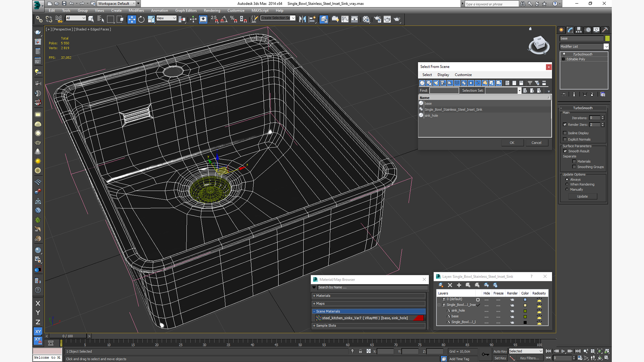
Task: Check Separate by Smoothing Groups checkbox
Action: pos(574,167)
